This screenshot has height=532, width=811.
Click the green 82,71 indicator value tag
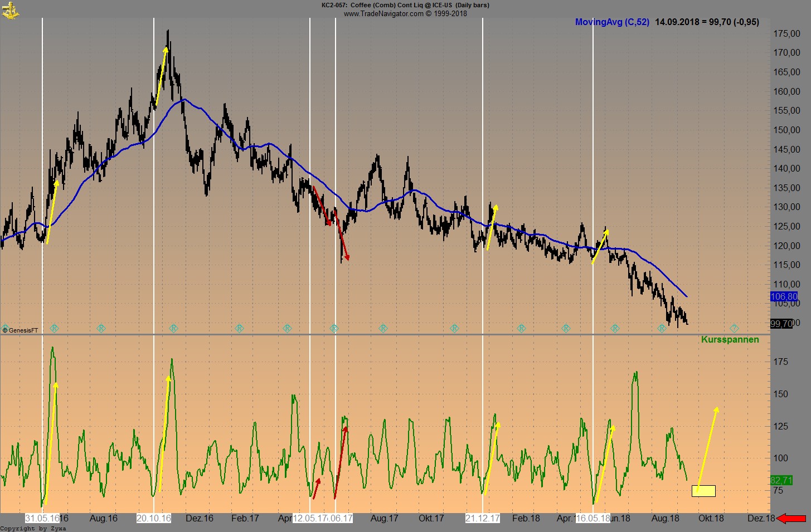tap(781, 480)
